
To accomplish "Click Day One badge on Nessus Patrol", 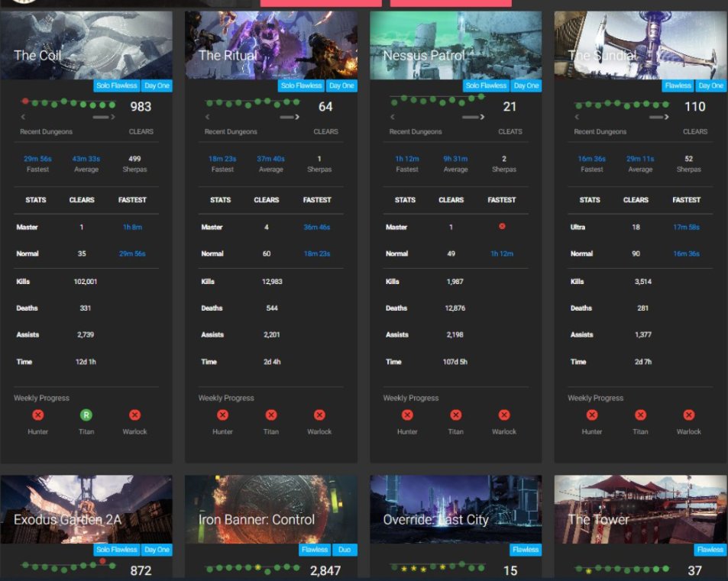I will 526,86.
